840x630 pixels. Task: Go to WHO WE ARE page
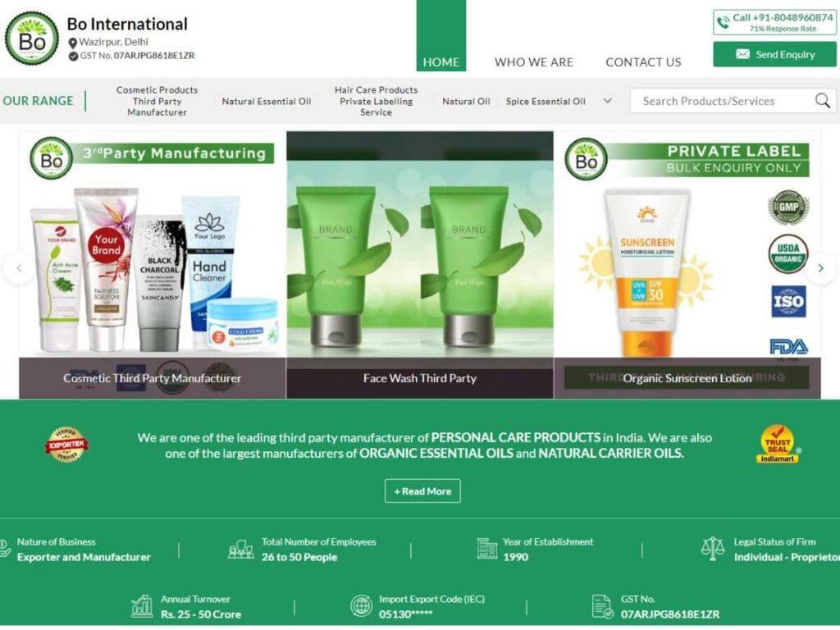click(x=533, y=62)
